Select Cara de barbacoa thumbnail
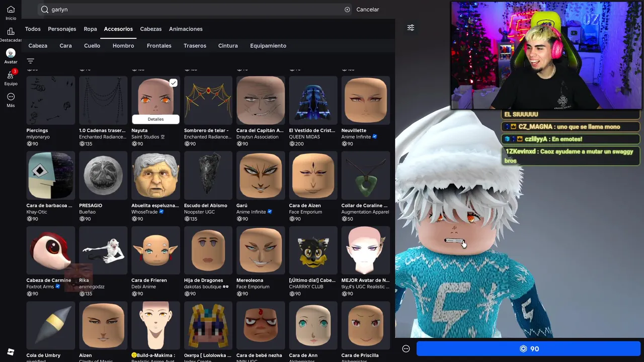644x362 pixels. point(51,175)
